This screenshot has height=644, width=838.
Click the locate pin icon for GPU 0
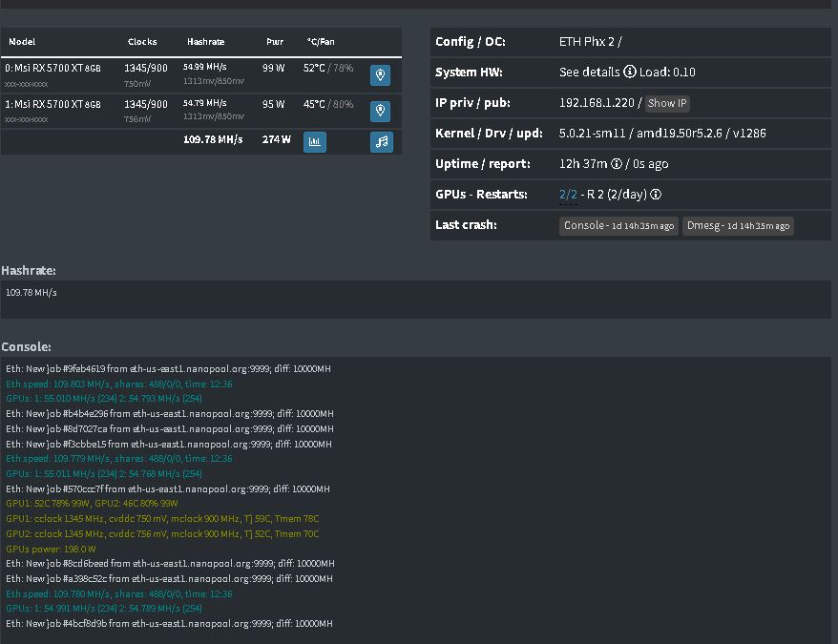pos(380,74)
